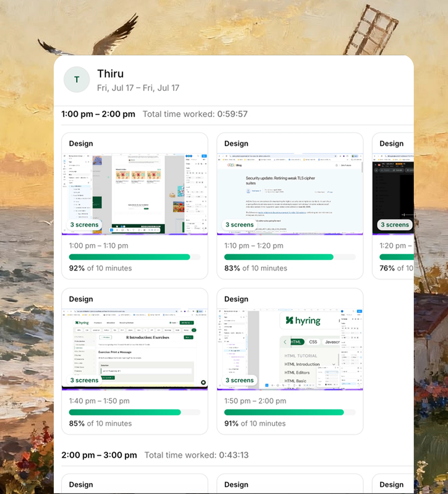
Task: Click '92% of 10 minutes' text
Action: [x=100, y=268]
